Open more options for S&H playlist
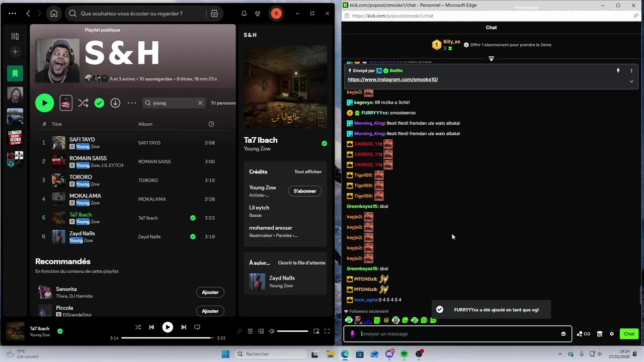The width and height of the screenshot is (644, 362). coord(132,103)
